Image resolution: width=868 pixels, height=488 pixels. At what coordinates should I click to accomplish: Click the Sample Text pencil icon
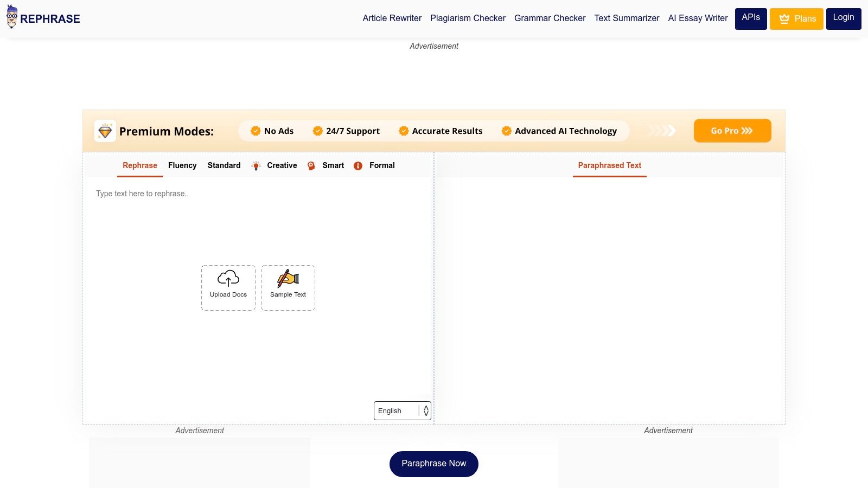tap(288, 279)
